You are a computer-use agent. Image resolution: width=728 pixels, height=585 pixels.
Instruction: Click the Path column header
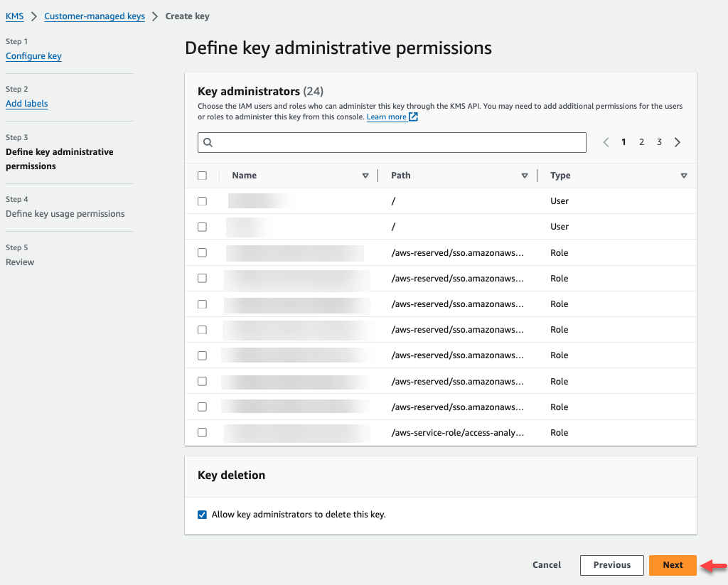coord(401,176)
